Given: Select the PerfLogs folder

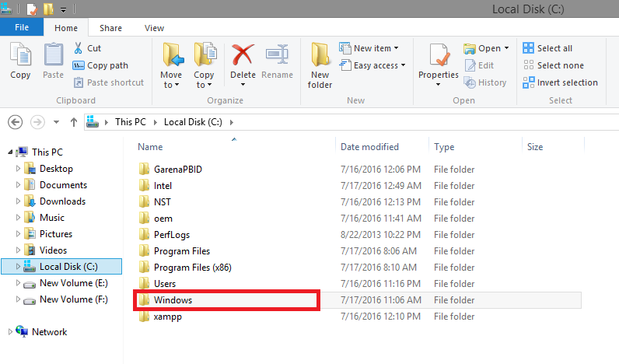Looking at the screenshot, I should [172, 235].
